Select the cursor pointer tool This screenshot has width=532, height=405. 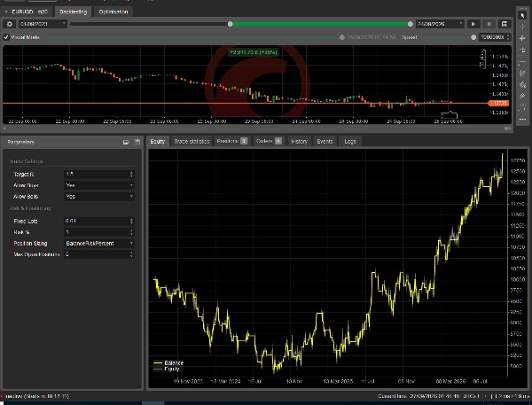coord(522,15)
